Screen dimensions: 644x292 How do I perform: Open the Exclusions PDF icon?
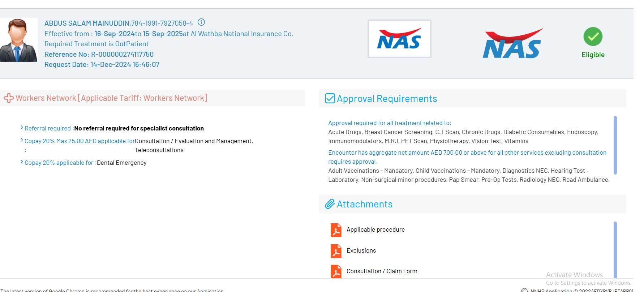tap(336, 251)
